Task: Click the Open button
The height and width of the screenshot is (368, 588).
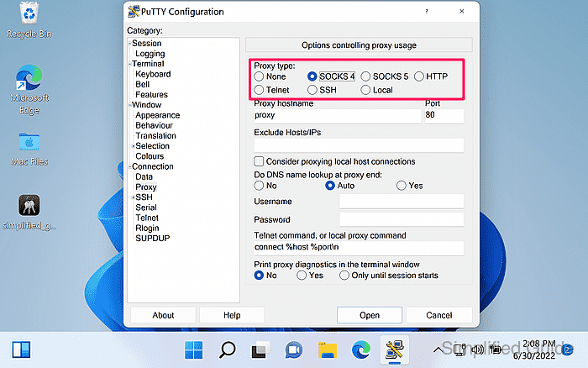Action: tap(370, 315)
